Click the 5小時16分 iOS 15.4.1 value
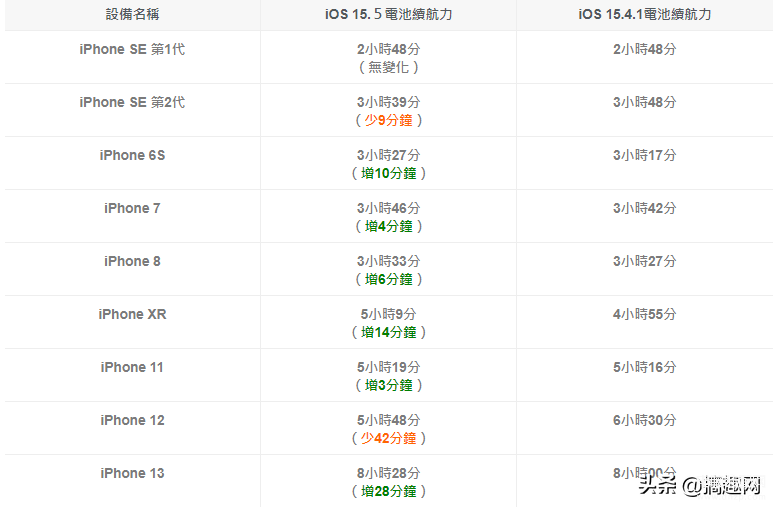 pyautogui.click(x=644, y=367)
